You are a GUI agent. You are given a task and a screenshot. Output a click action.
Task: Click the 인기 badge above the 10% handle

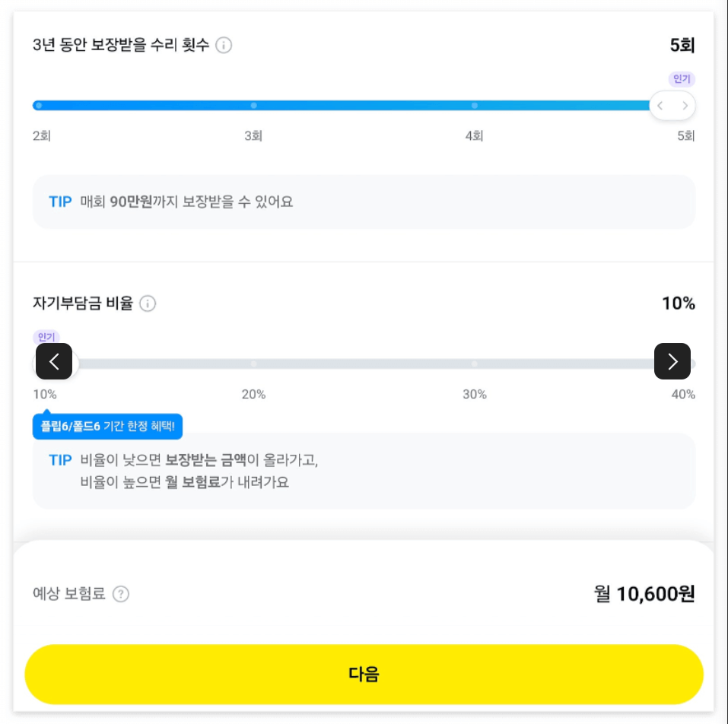[x=46, y=336]
